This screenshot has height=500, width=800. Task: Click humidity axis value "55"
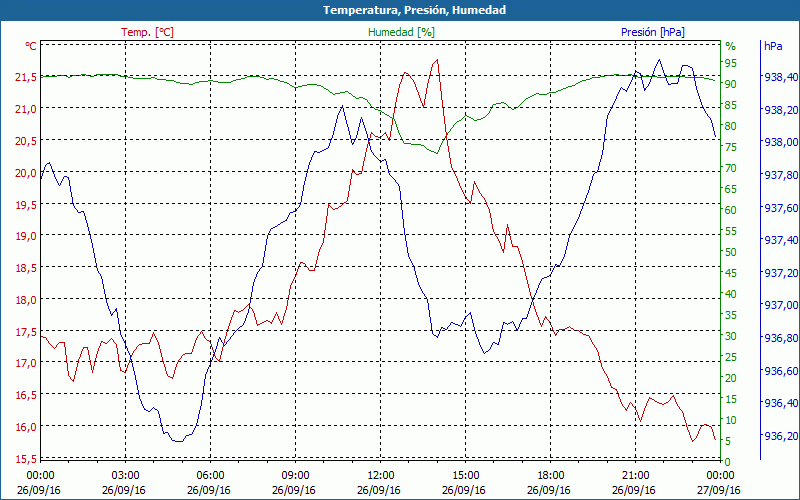(731, 231)
